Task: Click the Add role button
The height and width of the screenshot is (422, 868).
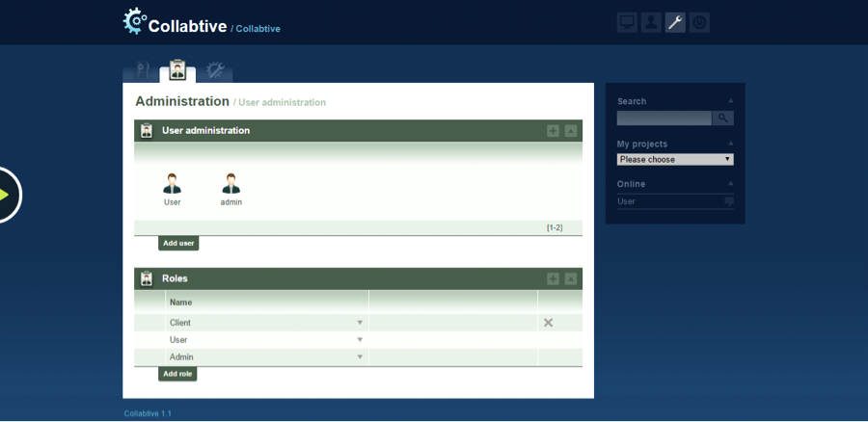Action: (177, 374)
